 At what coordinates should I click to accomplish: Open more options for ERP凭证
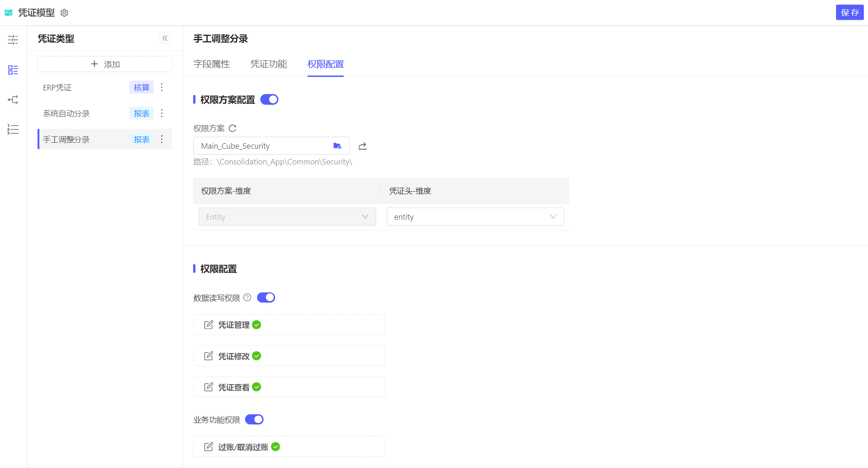pyautogui.click(x=162, y=88)
